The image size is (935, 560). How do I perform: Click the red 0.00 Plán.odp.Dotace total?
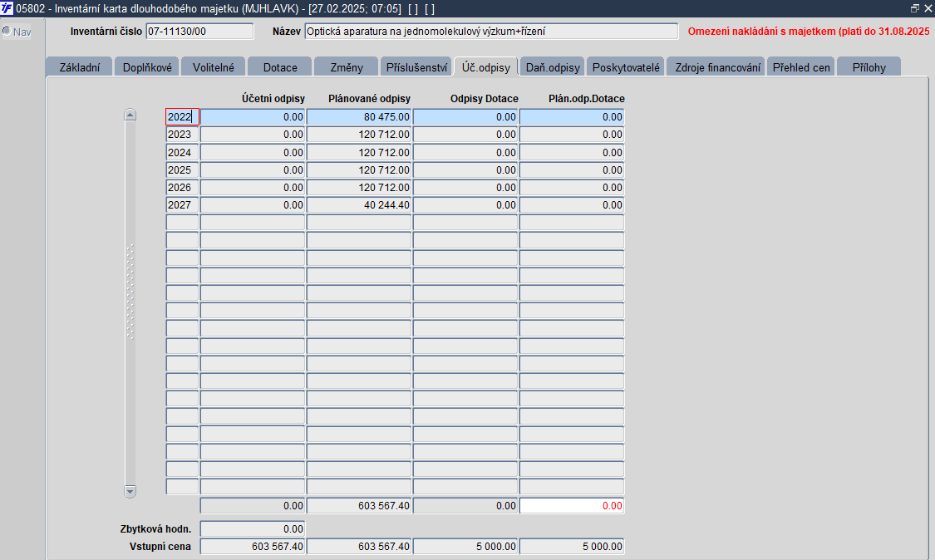click(x=572, y=506)
